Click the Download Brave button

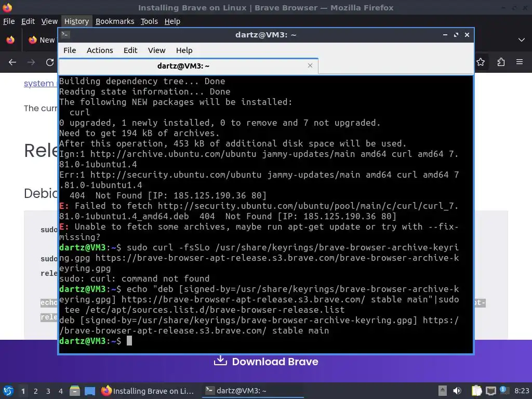(267, 362)
